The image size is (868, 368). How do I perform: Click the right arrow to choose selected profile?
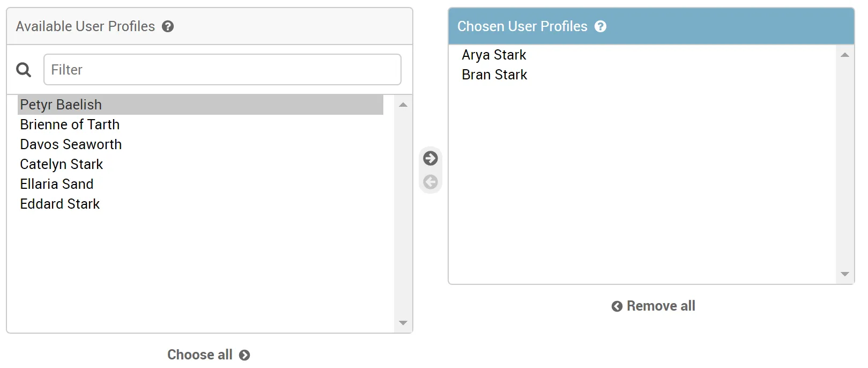pyautogui.click(x=430, y=158)
